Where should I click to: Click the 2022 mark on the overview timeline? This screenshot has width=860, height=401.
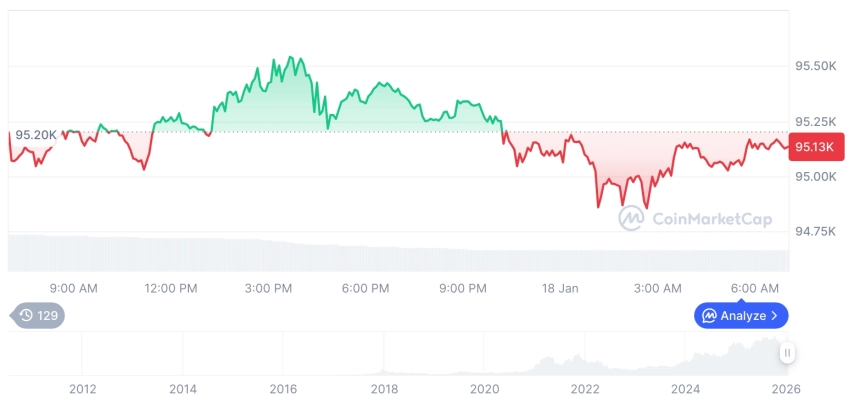pyautogui.click(x=585, y=389)
